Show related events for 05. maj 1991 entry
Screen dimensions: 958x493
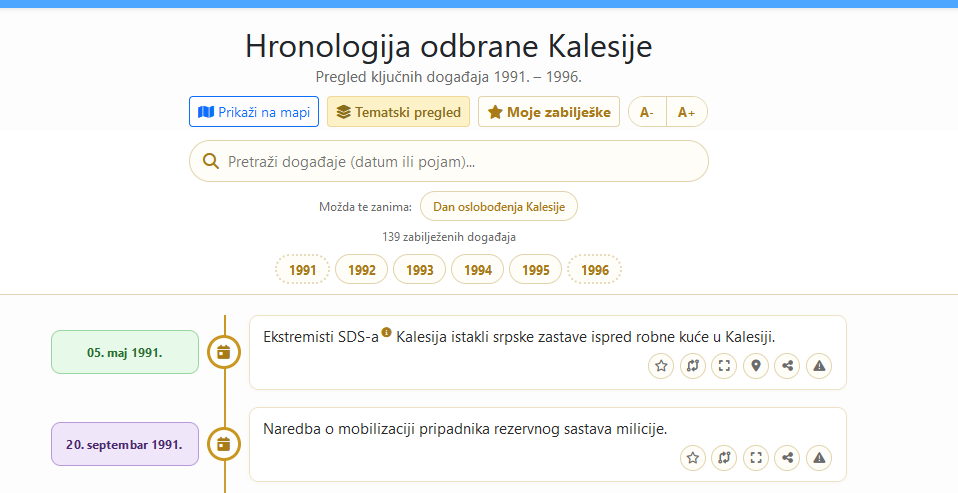(x=693, y=366)
